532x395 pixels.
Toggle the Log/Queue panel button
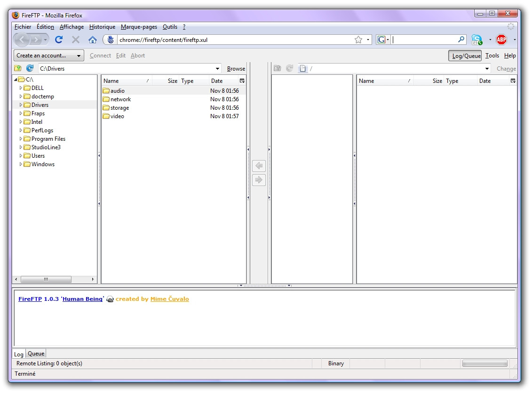[465, 56]
